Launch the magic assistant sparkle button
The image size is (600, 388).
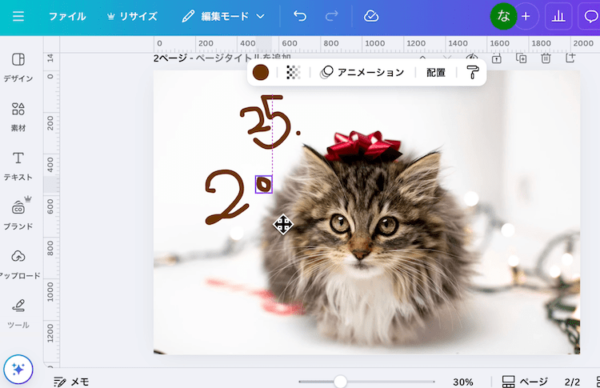tap(18, 369)
